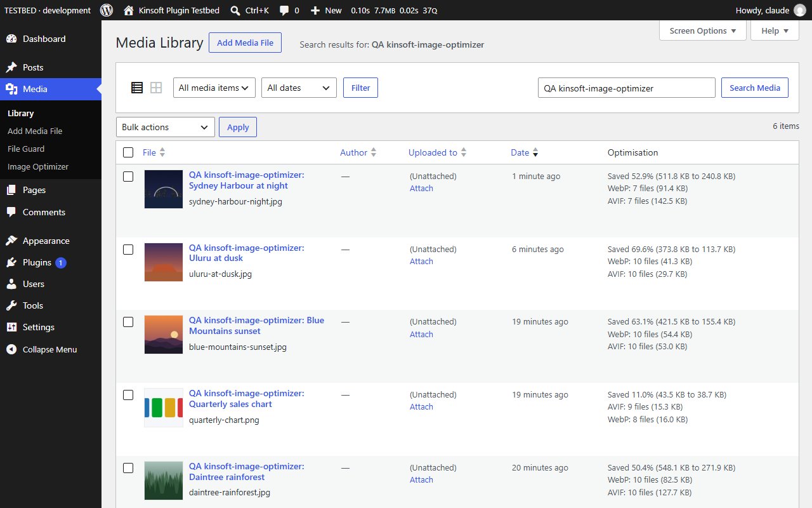Click the query monitor 0.10s 7.7MB stats
The width and height of the screenshot is (812, 508).
(x=394, y=10)
